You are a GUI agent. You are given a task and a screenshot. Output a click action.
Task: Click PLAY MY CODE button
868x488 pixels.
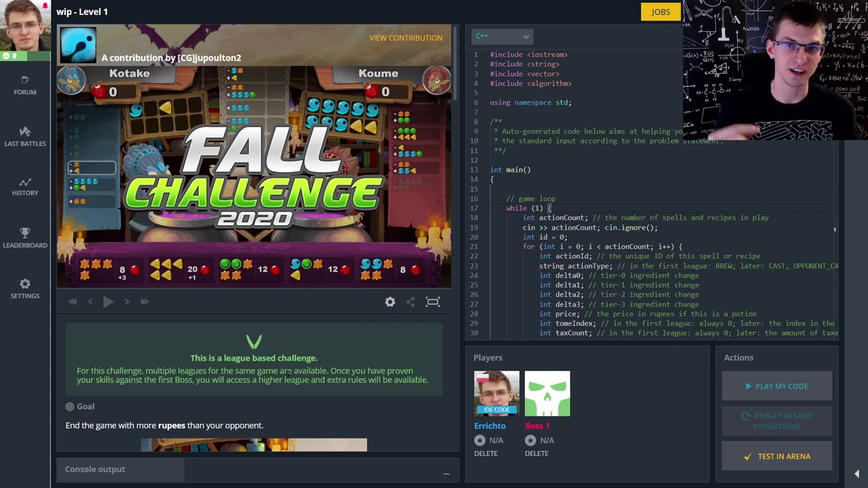pyautogui.click(x=776, y=386)
